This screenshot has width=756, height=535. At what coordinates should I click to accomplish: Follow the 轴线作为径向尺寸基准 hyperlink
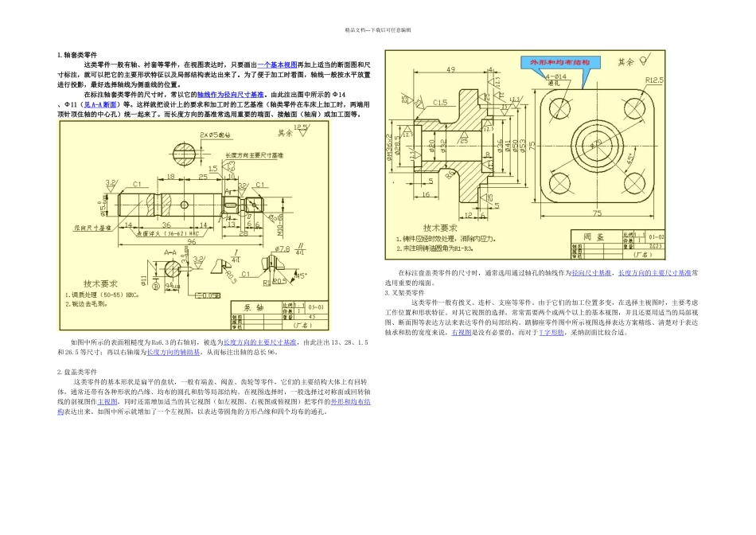point(231,95)
